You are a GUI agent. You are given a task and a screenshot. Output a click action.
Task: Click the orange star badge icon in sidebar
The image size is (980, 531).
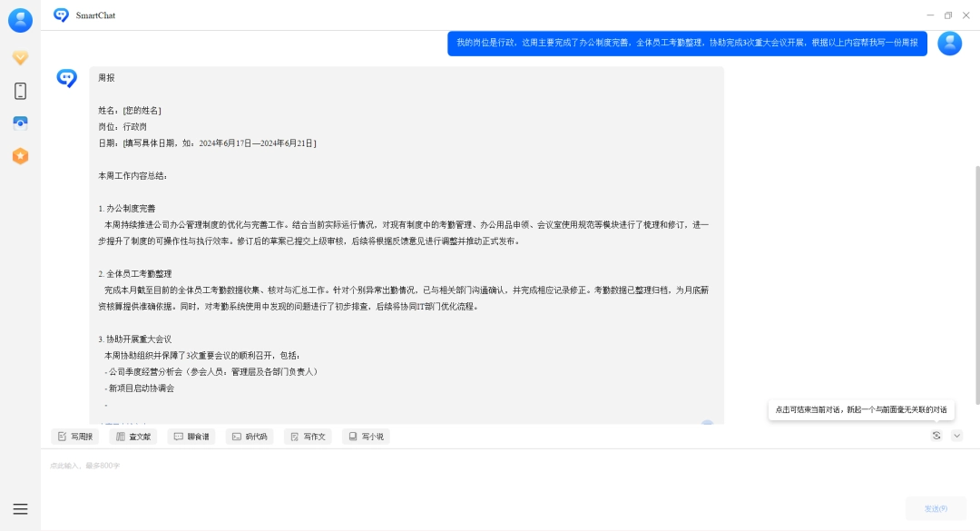click(20, 155)
